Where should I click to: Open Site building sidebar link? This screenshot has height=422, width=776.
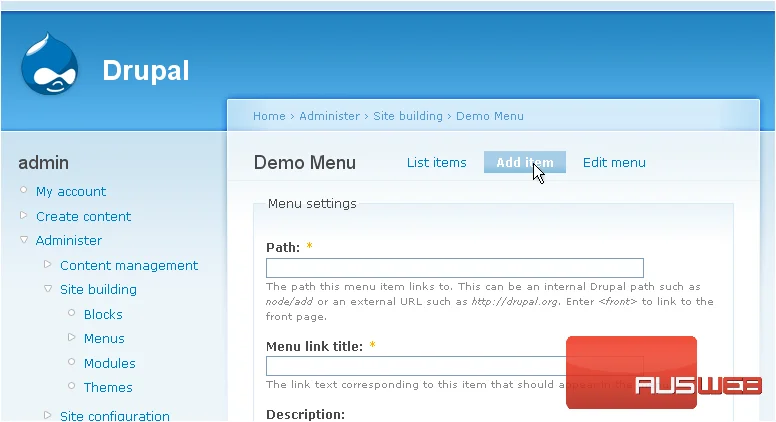coord(98,289)
